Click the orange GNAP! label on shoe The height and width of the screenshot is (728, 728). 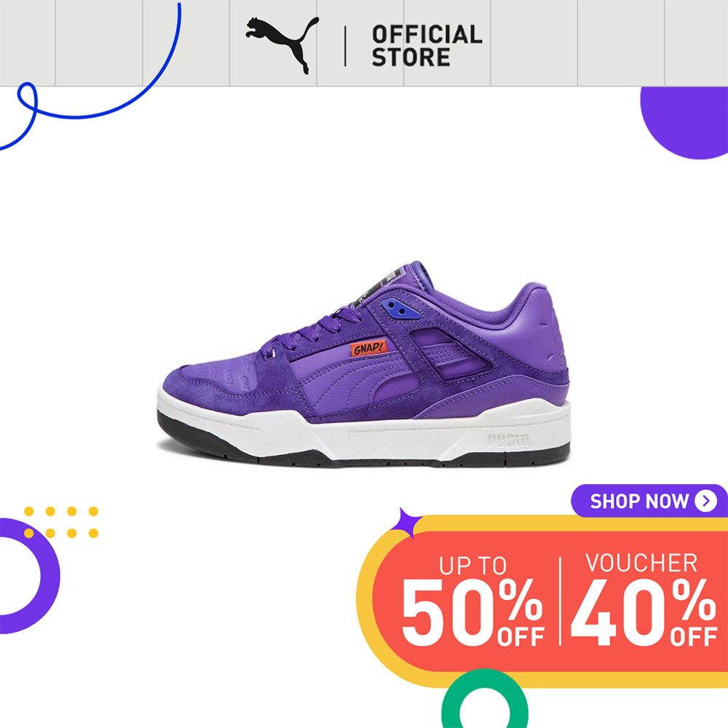pos(368,348)
